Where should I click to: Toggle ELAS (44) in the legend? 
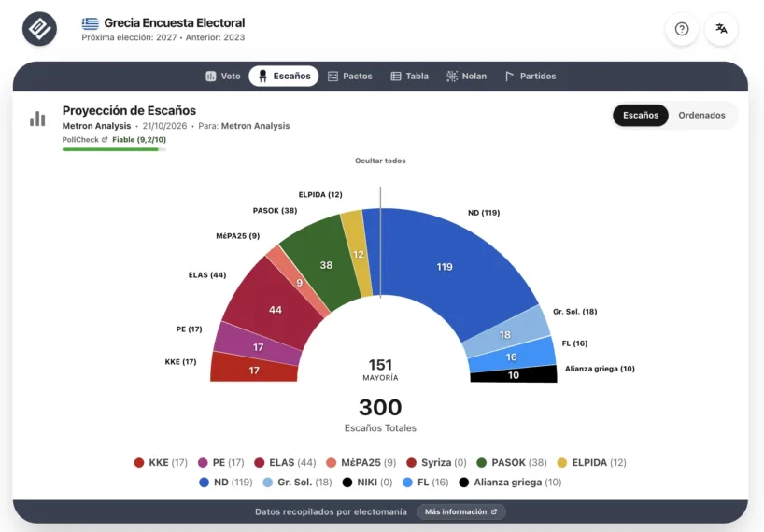(x=285, y=462)
